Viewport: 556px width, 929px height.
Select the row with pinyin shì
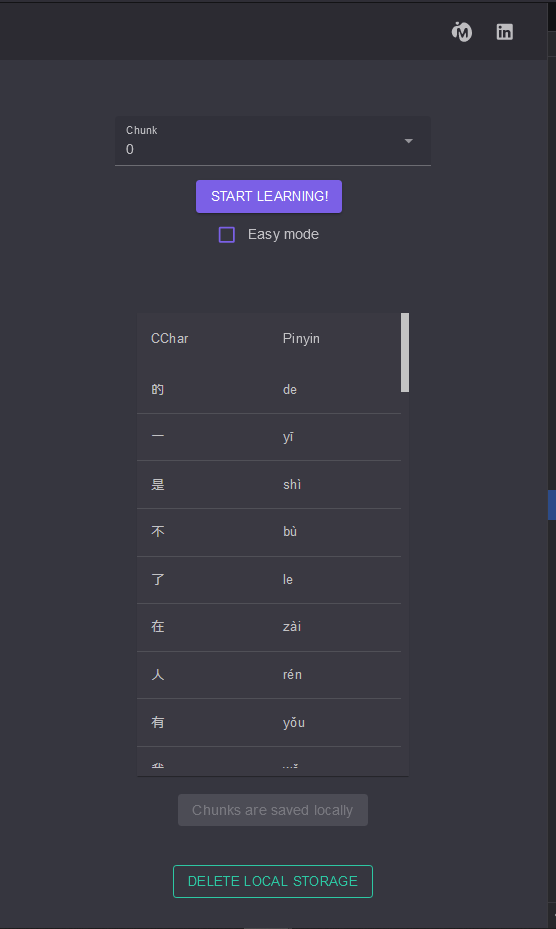pos(269,485)
